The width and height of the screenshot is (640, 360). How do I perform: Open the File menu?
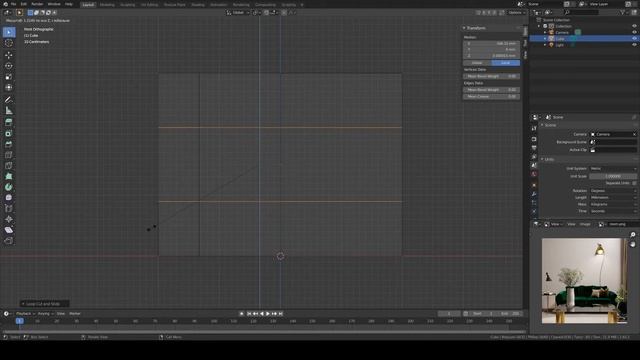[x=13, y=4]
